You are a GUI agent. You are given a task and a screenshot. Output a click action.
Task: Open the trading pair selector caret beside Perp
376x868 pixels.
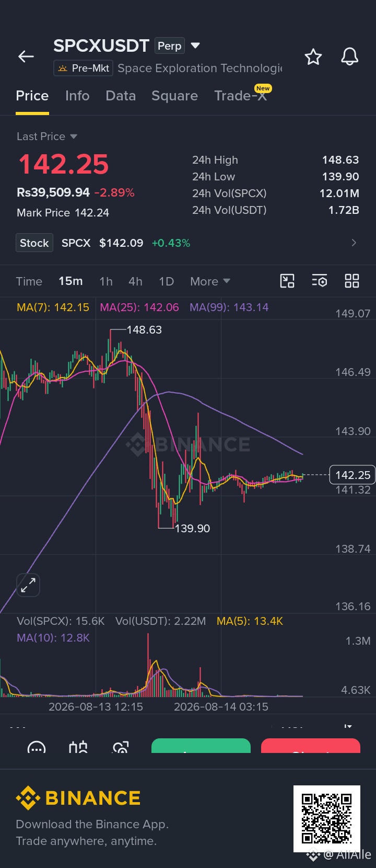coord(195,45)
